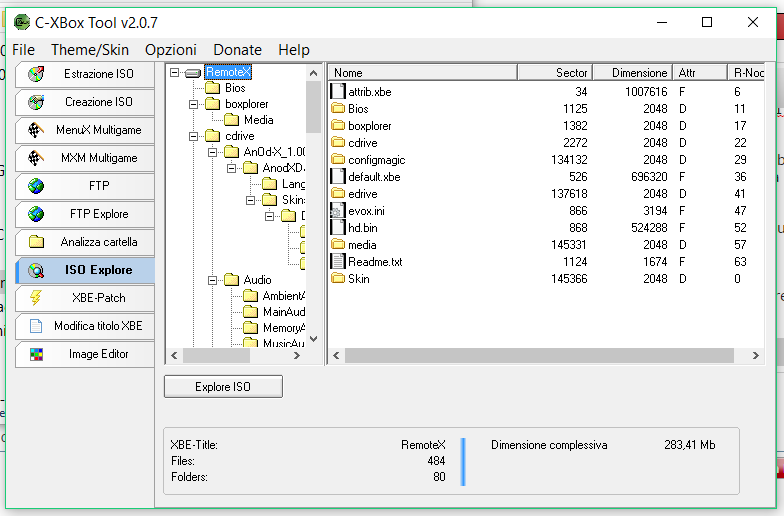Click the Skin folder icon in file list

click(x=338, y=278)
